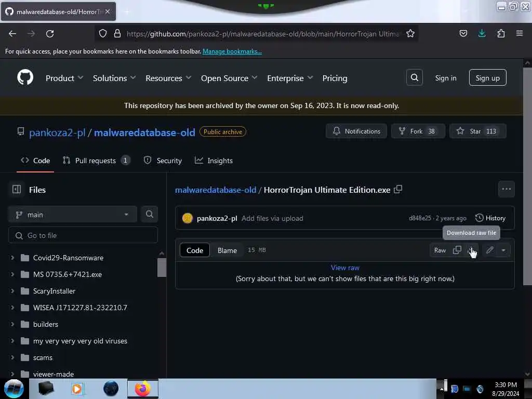Copy raw file icon

(457, 250)
